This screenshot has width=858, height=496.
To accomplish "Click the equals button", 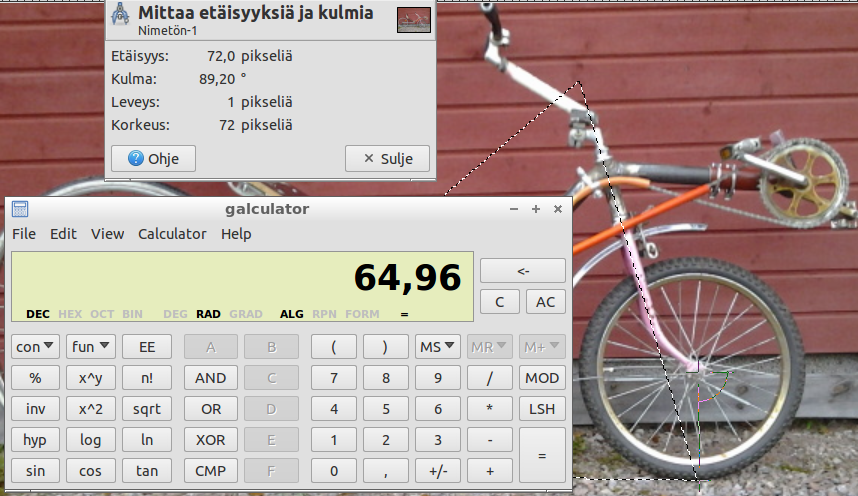I will pyautogui.click(x=542, y=455).
